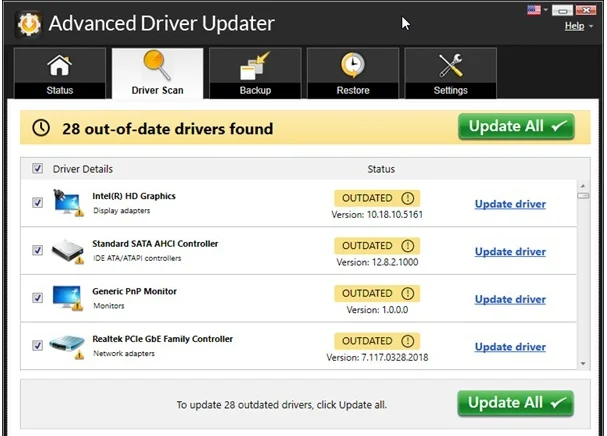Click the "Network adapters" category text
The height and width of the screenshot is (436, 607).
124,354
